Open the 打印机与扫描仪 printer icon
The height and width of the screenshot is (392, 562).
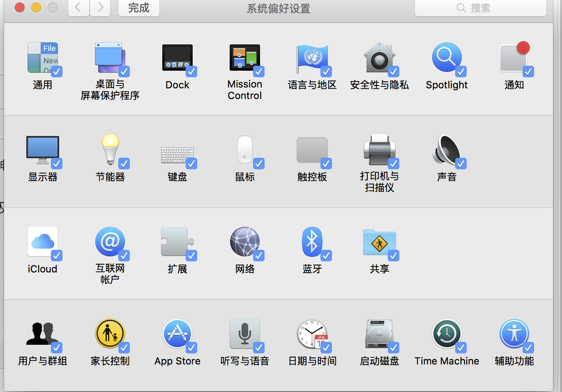click(379, 150)
